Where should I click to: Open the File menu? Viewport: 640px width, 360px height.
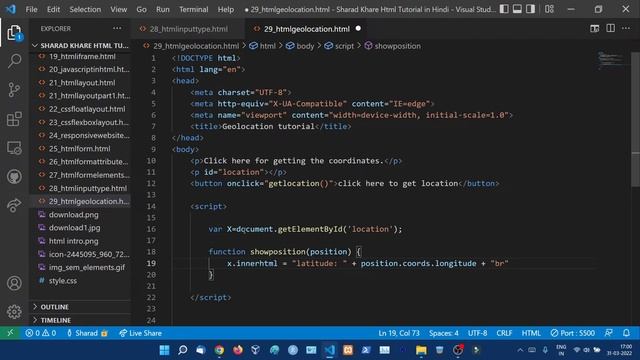pyautogui.click(x=31, y=9)
